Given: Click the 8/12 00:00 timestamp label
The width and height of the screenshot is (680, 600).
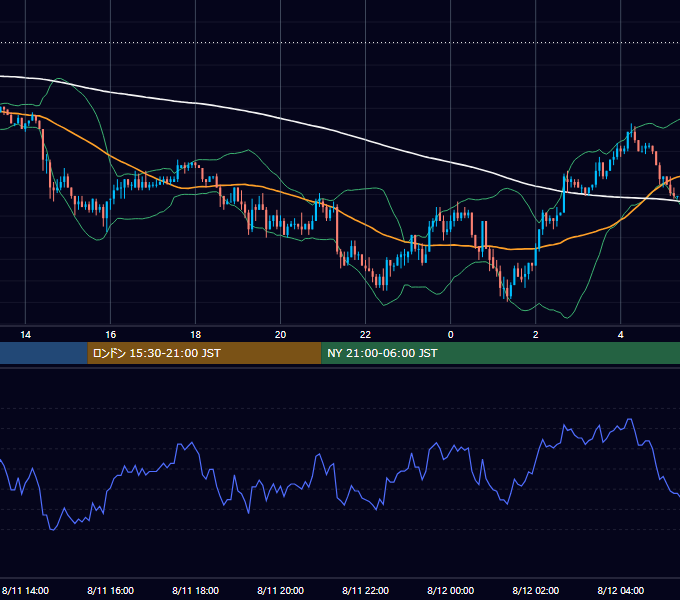Looking at the screenshot, I should [451, 590].
